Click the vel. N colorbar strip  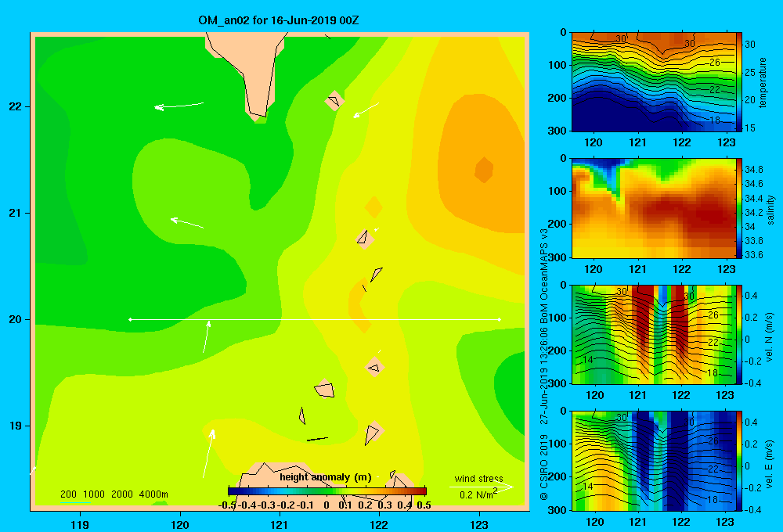(x=740, y=334)
